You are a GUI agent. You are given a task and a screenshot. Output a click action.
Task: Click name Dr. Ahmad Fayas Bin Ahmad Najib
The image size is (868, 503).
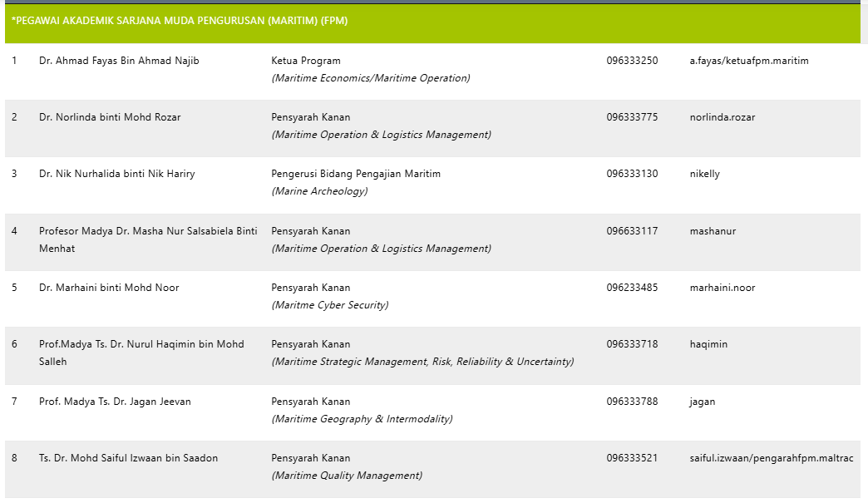click(x=119, y=61)
